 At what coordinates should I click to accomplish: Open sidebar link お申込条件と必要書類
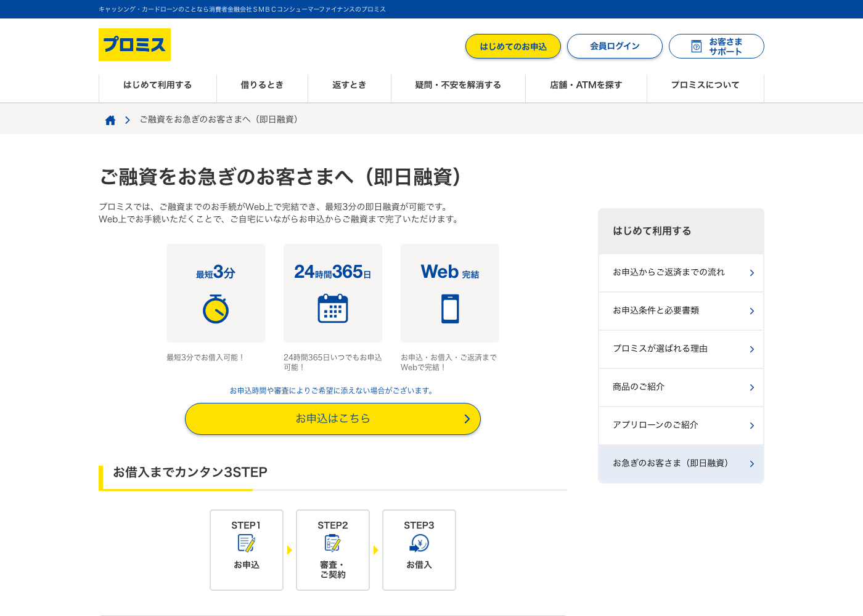(681, 311)
